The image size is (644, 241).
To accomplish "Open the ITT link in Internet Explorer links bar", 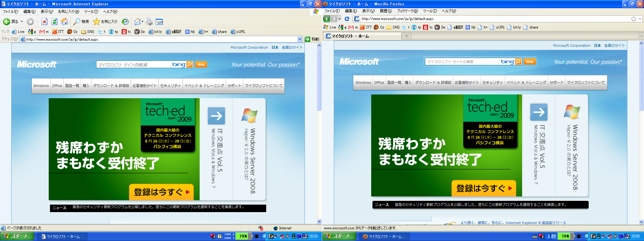I will [58, 32].
